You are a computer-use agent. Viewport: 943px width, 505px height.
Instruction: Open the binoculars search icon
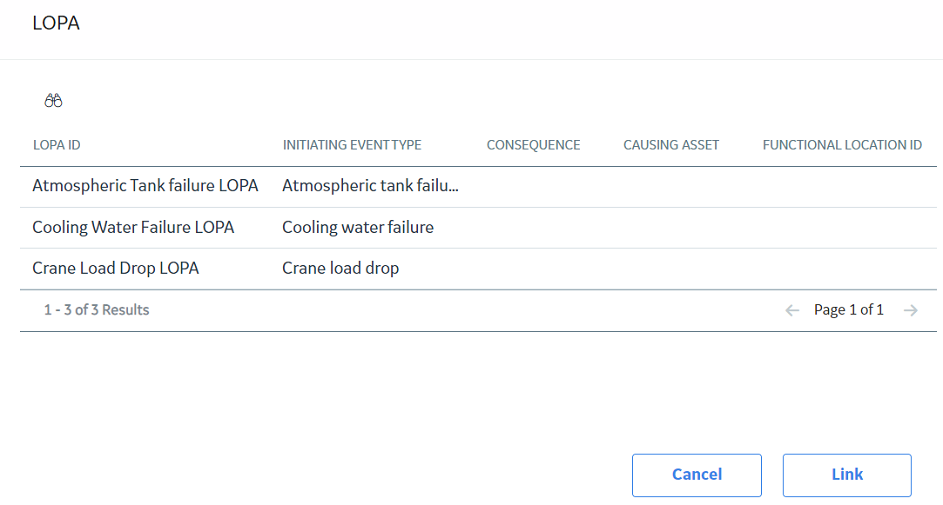pos(53,100)
